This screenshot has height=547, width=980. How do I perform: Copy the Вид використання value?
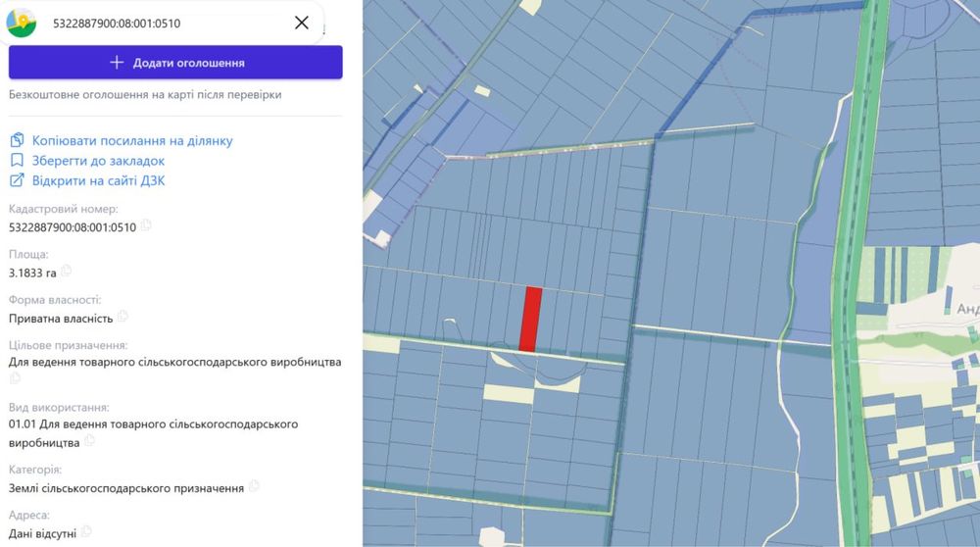[x=89, y=441]
